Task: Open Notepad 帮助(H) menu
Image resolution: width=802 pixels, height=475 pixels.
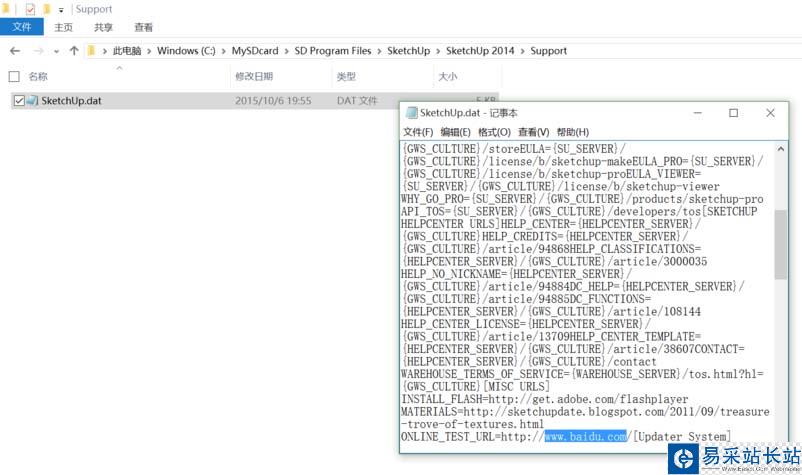Action: pyautogui.click(x=573, y=132)
